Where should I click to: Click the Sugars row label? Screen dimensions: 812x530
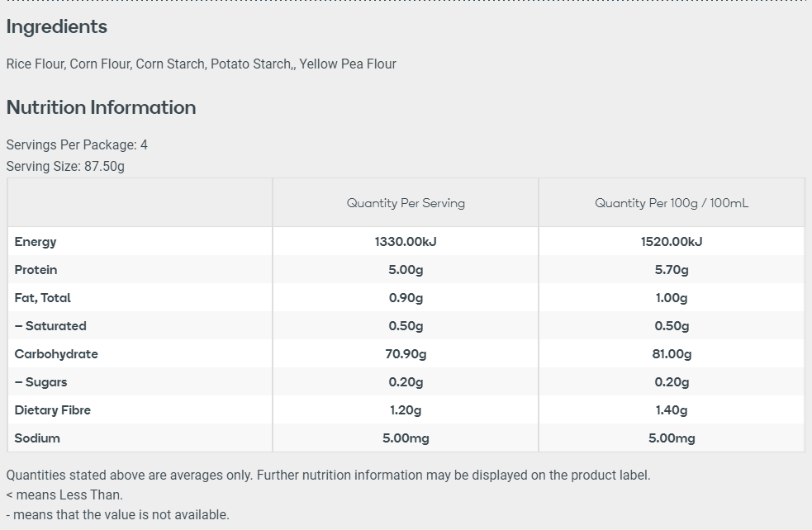pos(41,382)
